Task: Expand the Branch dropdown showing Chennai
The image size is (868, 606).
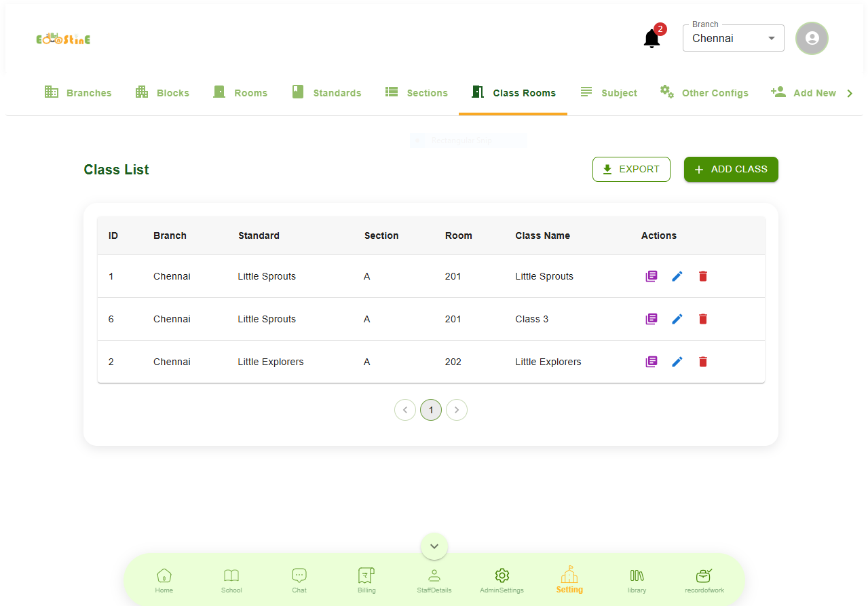Action: coord(733,39)
